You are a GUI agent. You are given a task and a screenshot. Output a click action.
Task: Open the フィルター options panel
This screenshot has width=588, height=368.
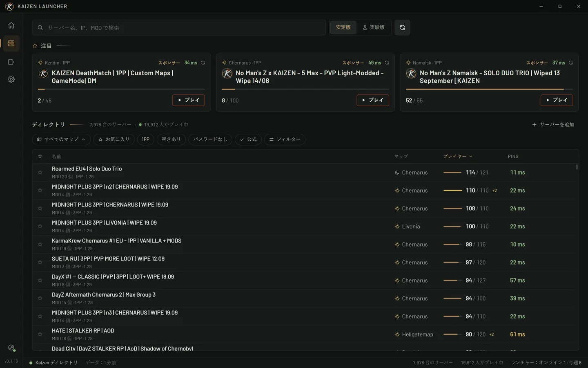(x=285, y=139)
